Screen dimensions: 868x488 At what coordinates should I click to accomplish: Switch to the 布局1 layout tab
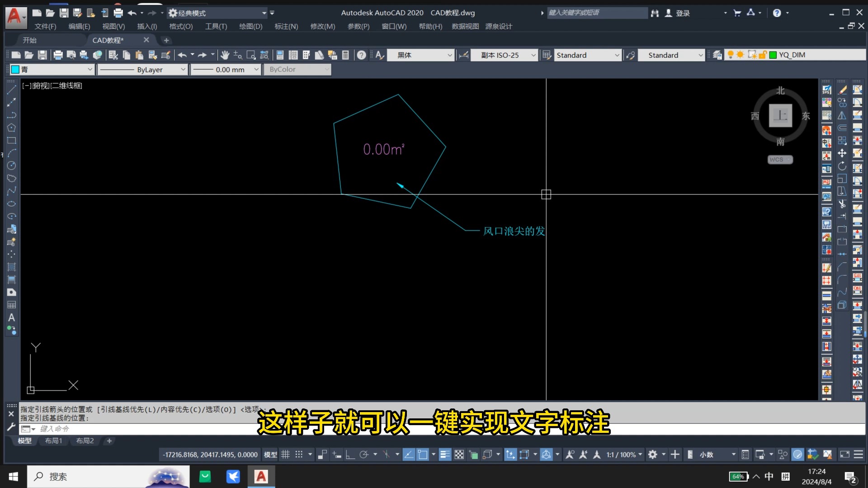tap(53, 441)
